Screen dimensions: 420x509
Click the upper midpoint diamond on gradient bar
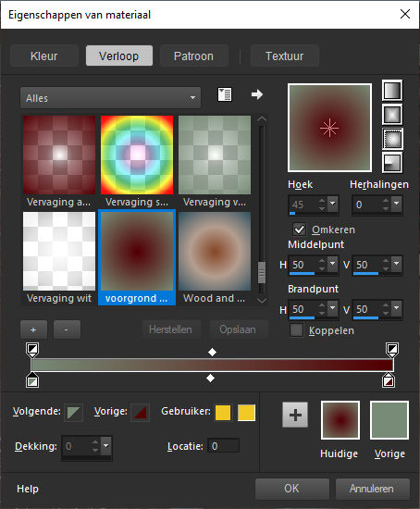212,353
